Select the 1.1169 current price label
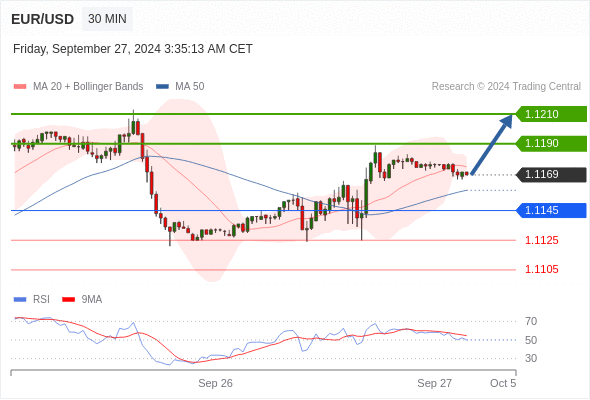The height and width of the screenshot is (400, 590). coord(551,174)
